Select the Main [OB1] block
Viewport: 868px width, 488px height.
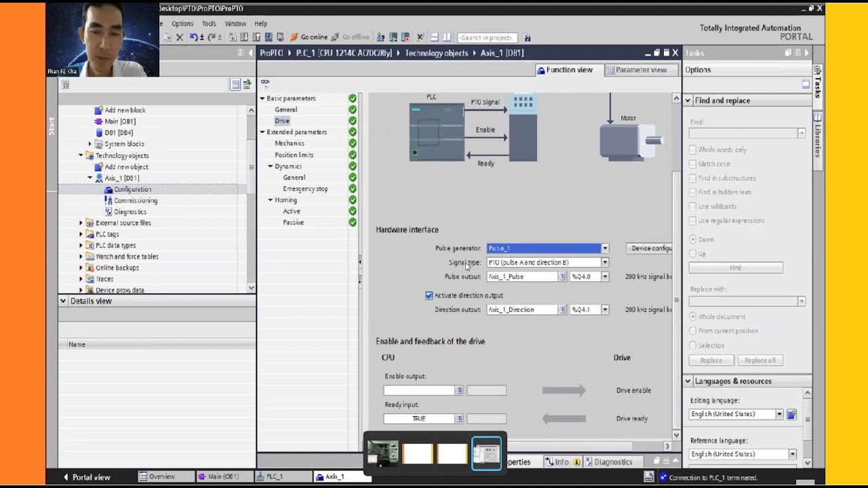[x=119, y=121]
